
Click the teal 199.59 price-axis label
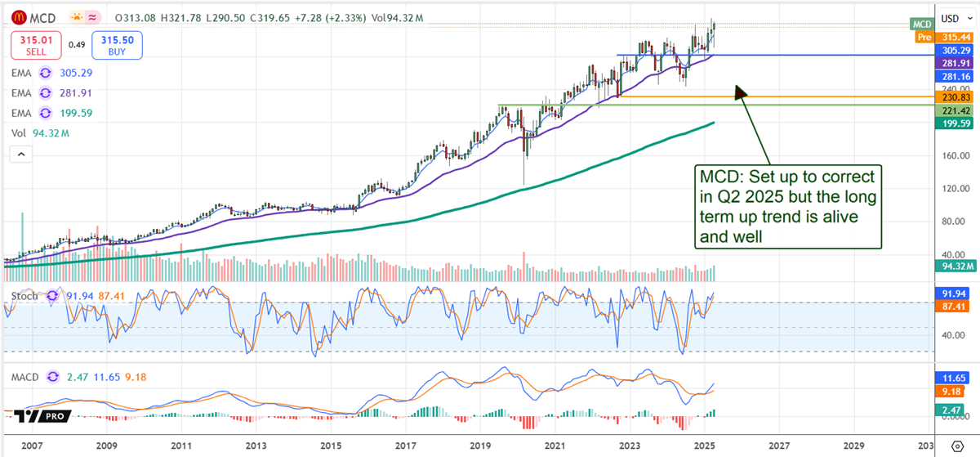click(x=954, y=123)
